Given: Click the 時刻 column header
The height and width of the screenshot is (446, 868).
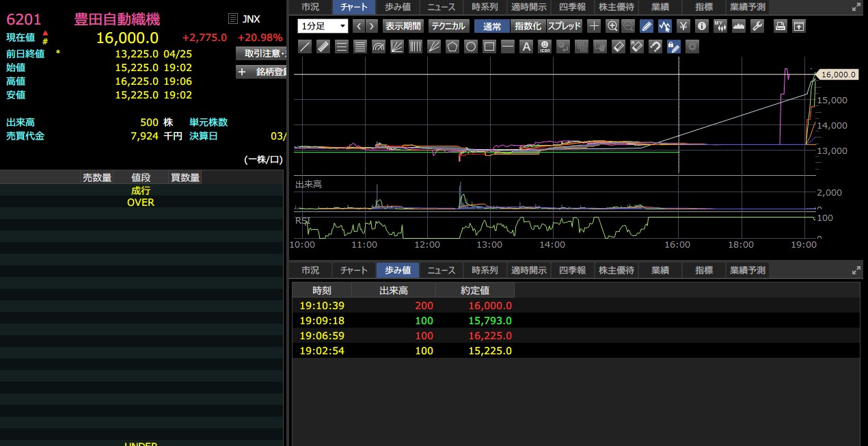Looking at the screenshot, I should click(x=322, y=290).
